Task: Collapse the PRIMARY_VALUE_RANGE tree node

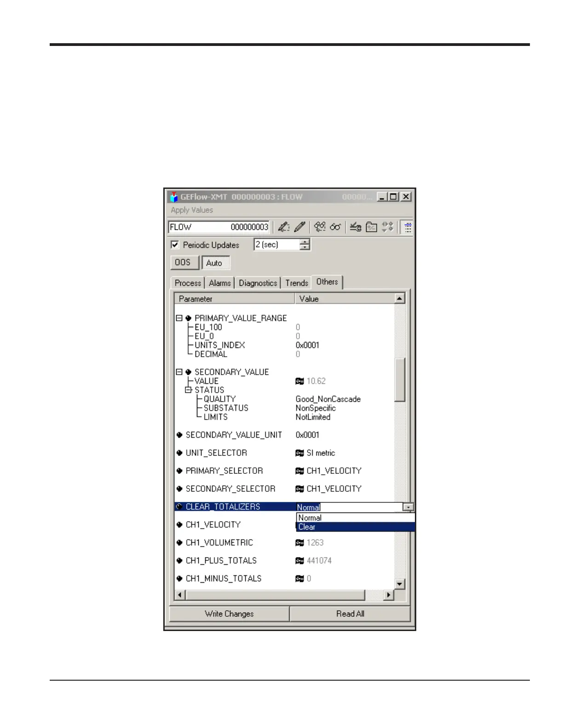Action: point(179,318)
